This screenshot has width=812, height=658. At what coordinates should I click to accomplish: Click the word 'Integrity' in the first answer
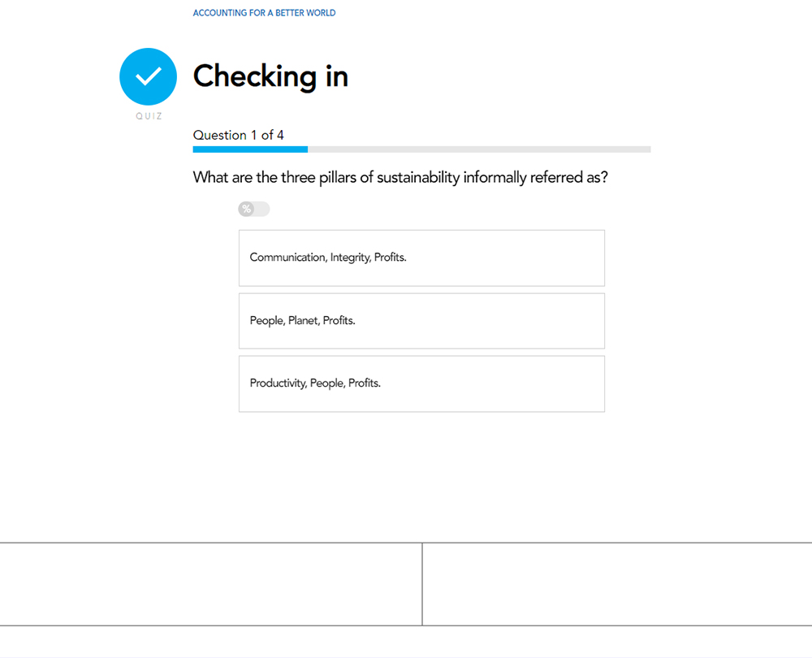click(x=350, y=258)
